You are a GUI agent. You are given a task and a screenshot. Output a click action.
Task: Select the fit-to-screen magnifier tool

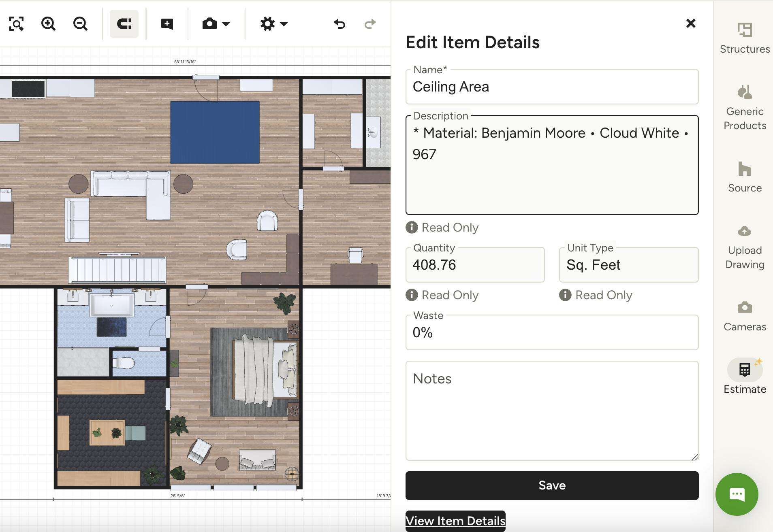[x=16, y=24]
